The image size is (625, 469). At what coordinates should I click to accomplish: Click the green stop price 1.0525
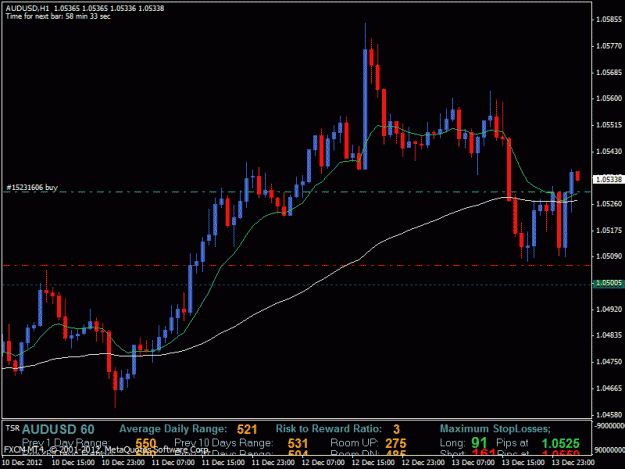560,443
